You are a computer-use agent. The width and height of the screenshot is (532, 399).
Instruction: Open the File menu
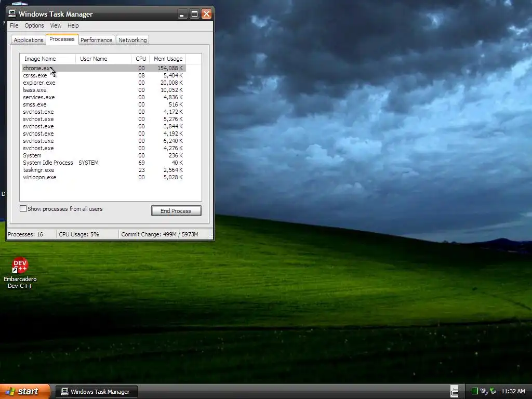[14, 25]
